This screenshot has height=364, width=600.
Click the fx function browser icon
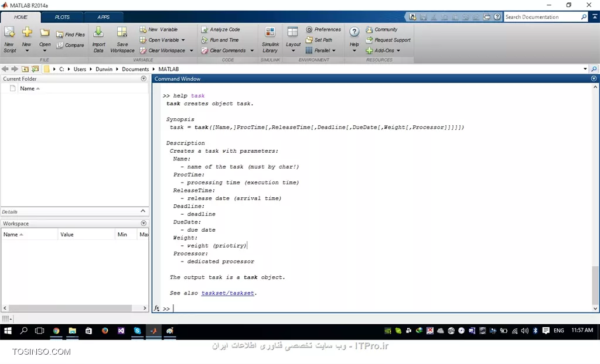[x=156, y=308]
